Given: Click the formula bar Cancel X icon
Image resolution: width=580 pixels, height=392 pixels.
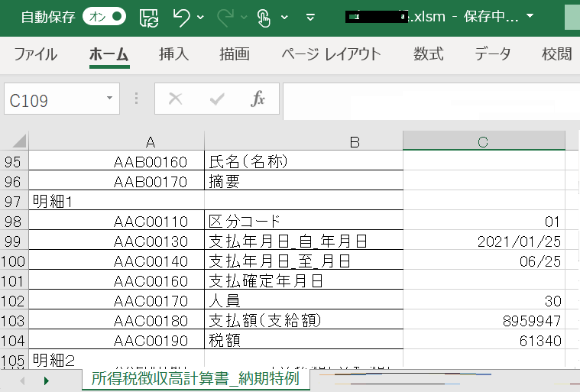Looking at the screenshot, I should (175, 99).
